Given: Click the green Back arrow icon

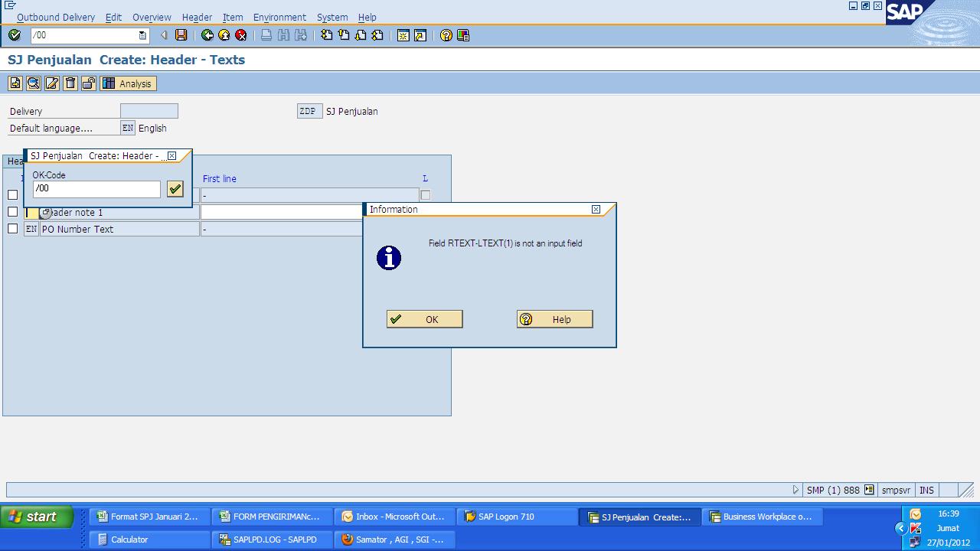Looking at the screenshot, I should click(x=207, y=35).
